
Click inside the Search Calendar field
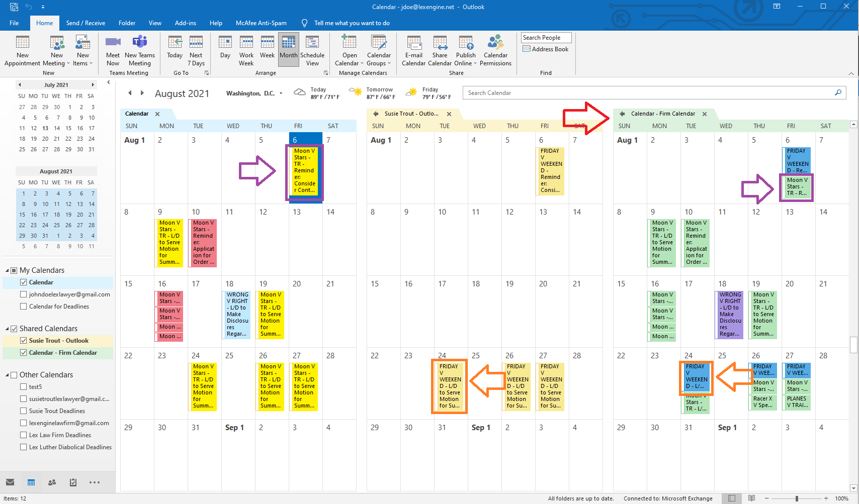(x=604, y=92)
